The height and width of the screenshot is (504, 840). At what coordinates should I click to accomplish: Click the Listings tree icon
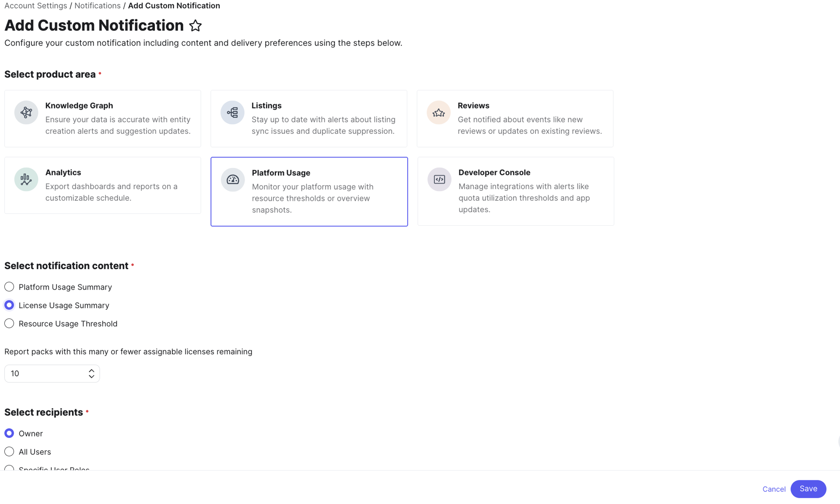tap(232, 112)
